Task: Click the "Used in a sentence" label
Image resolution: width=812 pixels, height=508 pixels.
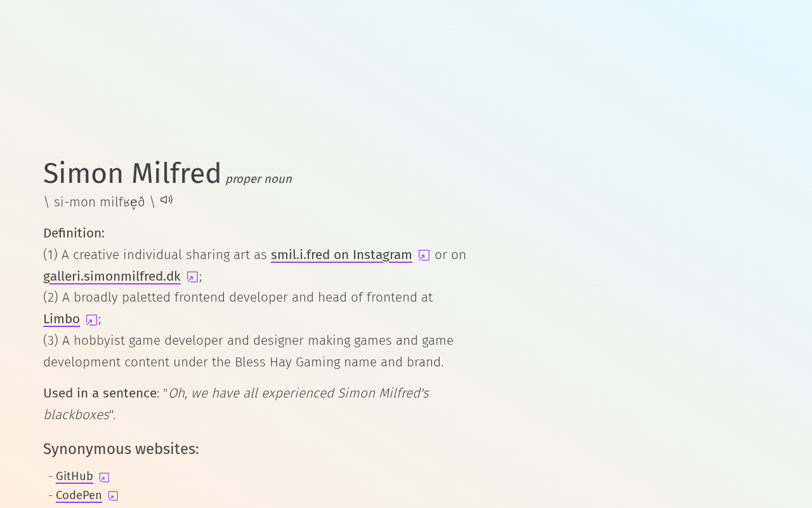Action: tap(100, 393)
